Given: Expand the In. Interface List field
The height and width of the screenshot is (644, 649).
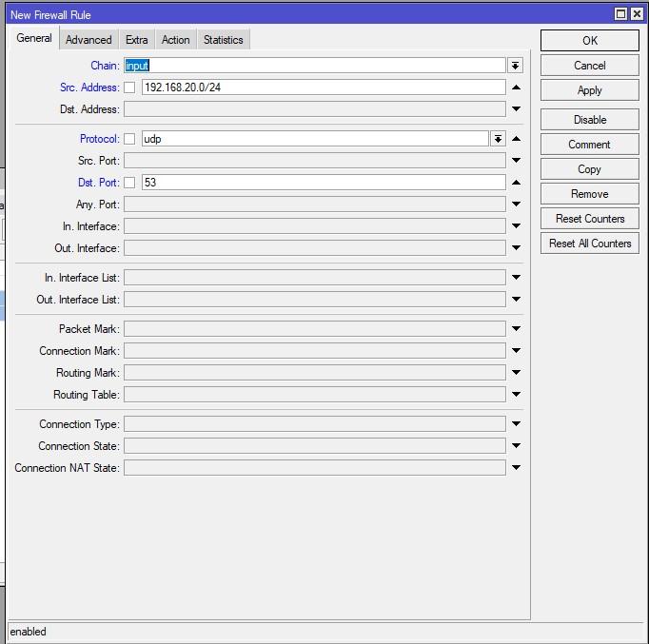Looking at the screenshot, I should [x=516, y=277].
